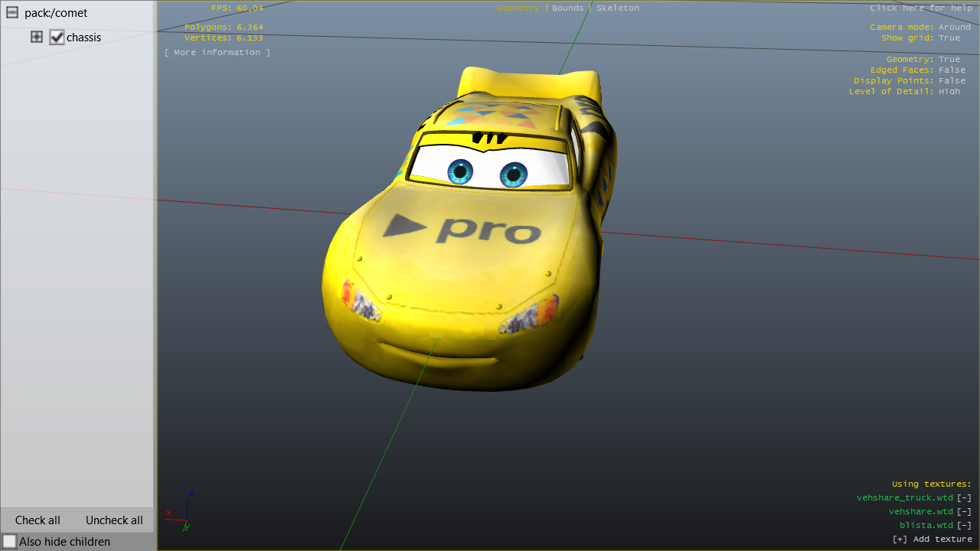Switch to Skeleton view tab
Screen dimensions: 980x551
click(618, 8)
